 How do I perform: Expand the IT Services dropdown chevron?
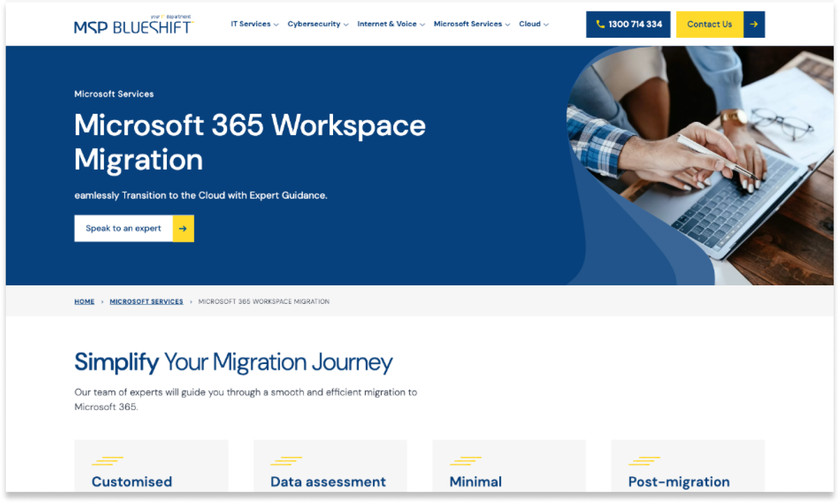(276, 25)
